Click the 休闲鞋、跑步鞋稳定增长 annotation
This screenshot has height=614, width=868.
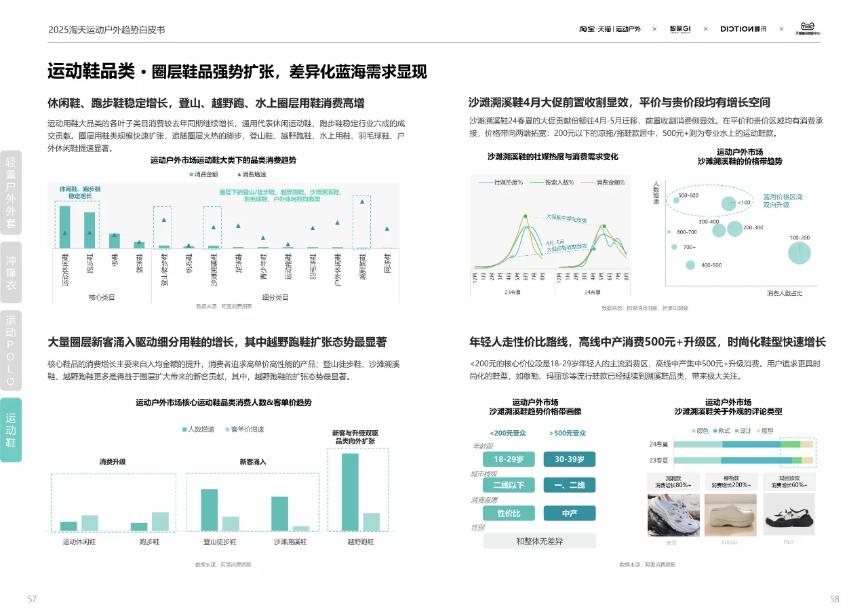coord(79,192)
